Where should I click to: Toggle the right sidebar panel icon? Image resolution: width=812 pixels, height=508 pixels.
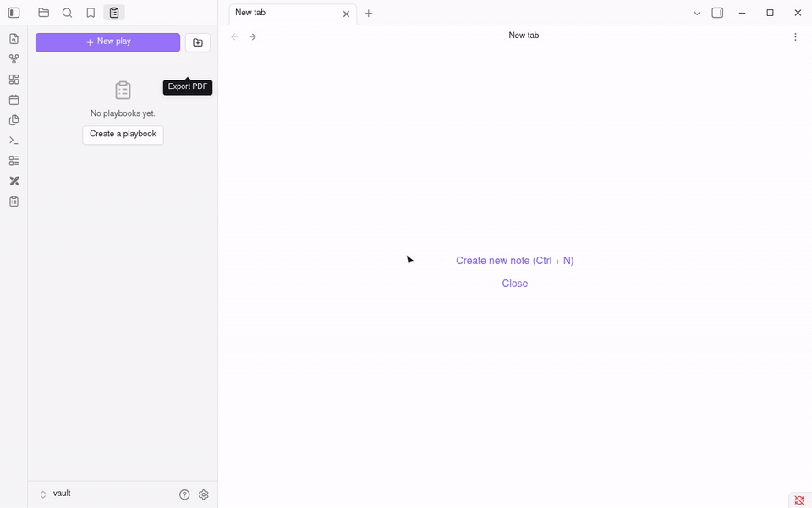coord(717,13)
